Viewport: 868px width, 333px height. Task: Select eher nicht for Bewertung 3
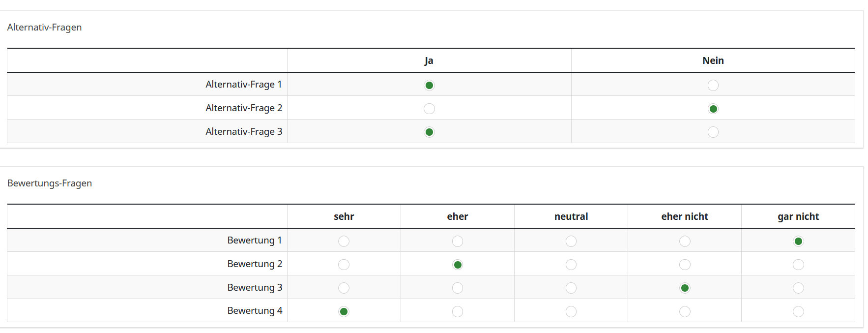click(685, 288)
